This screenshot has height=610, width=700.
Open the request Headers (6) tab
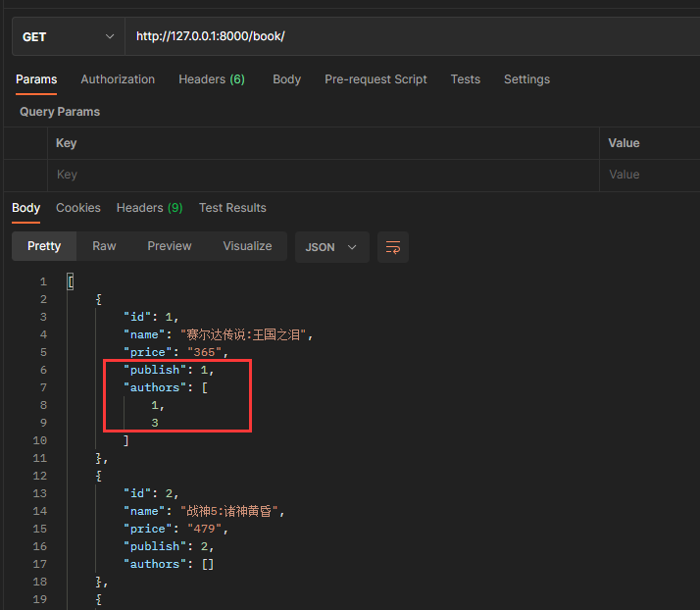(x=212, y=79)
